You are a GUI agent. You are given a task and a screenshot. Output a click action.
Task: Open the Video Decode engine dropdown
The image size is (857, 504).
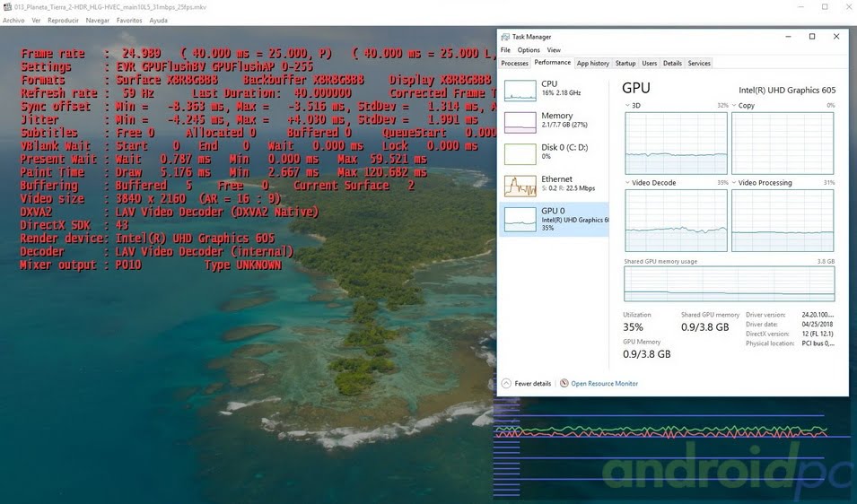[x=627, y=183]
